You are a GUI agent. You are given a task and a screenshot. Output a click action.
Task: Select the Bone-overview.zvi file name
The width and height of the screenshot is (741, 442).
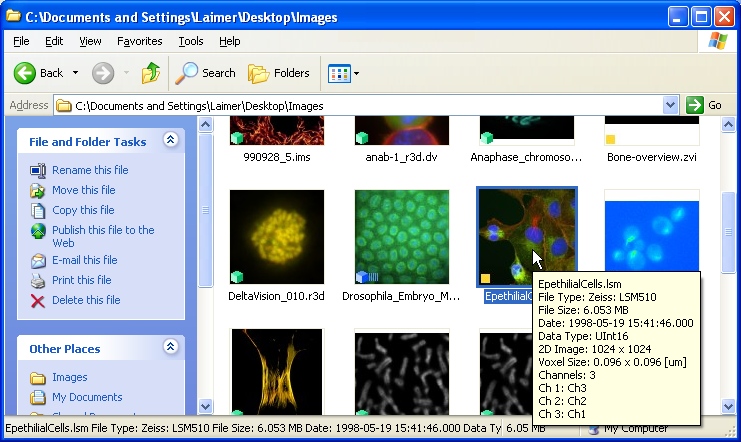coord(652,157)
